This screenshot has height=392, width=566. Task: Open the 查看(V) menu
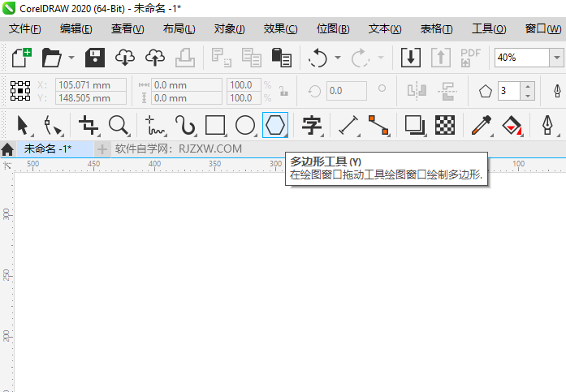point(127,29)
